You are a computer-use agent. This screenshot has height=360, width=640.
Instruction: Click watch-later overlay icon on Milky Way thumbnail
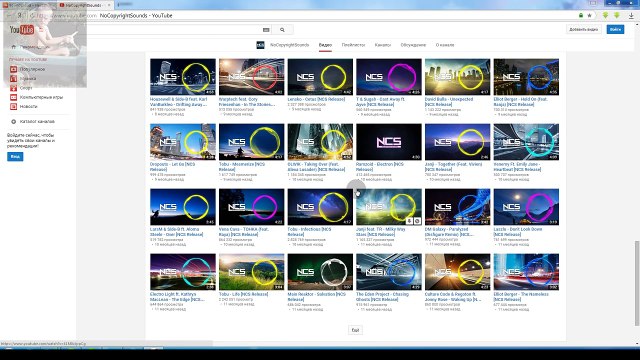417,221
